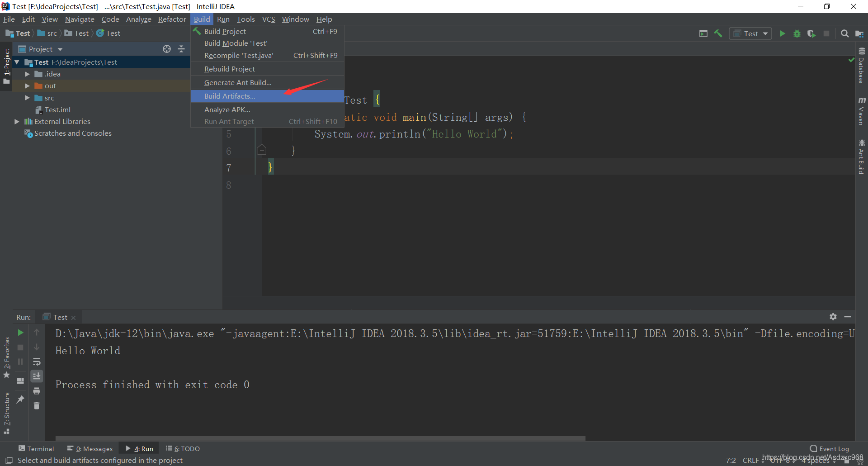This screenshot has height=466, width=868.
Task: Click the fold marker on line 6
Action: tap(262, 150)
